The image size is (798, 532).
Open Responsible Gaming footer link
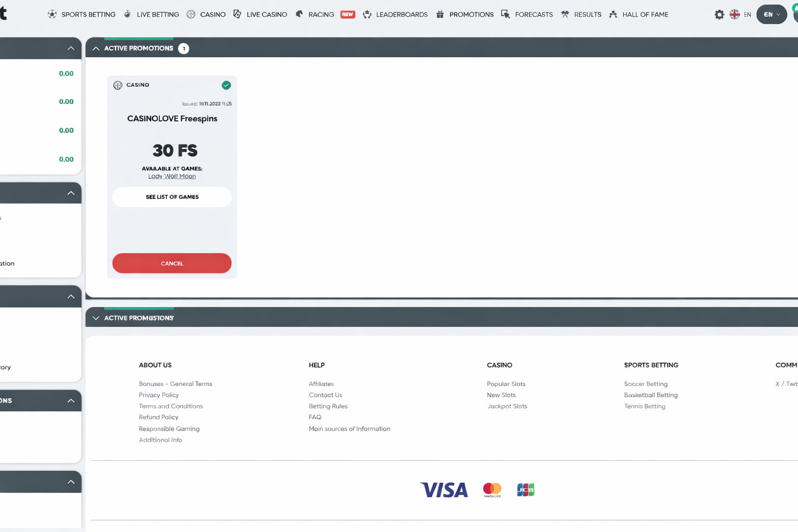click(x=169, y=429)
